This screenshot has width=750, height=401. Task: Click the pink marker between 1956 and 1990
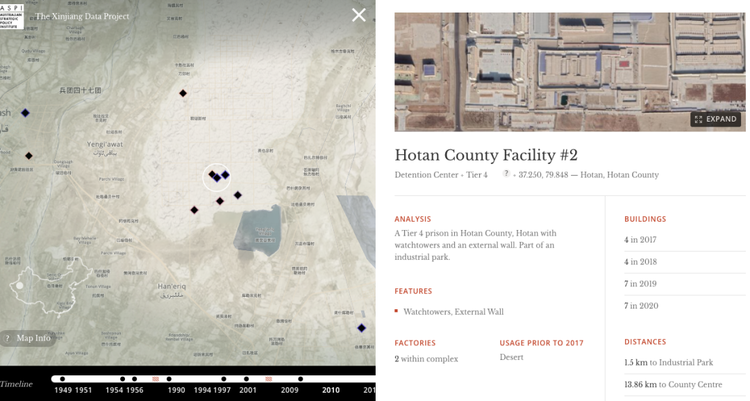pos(156,379)
